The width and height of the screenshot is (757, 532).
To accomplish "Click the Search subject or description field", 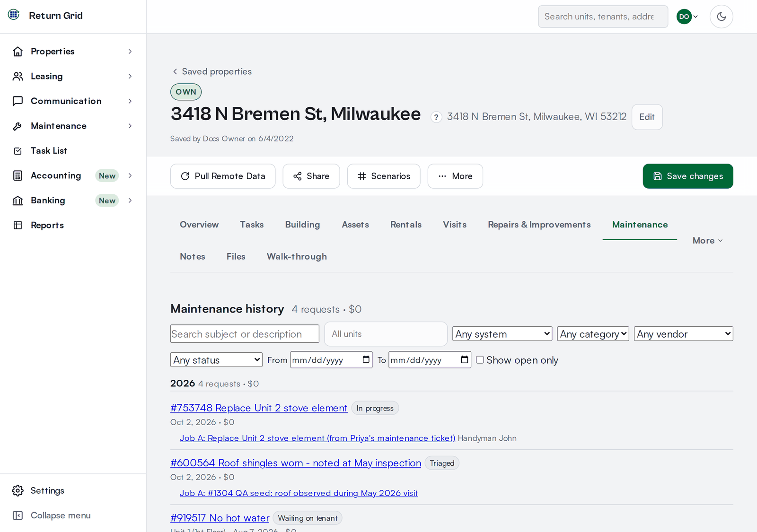I will (x=245, y=334).
